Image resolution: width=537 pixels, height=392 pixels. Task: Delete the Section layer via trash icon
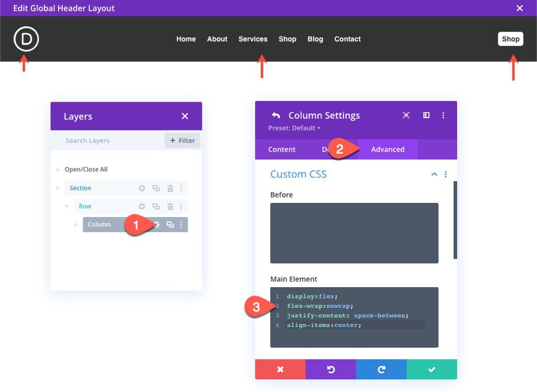[x=170, y=188]
